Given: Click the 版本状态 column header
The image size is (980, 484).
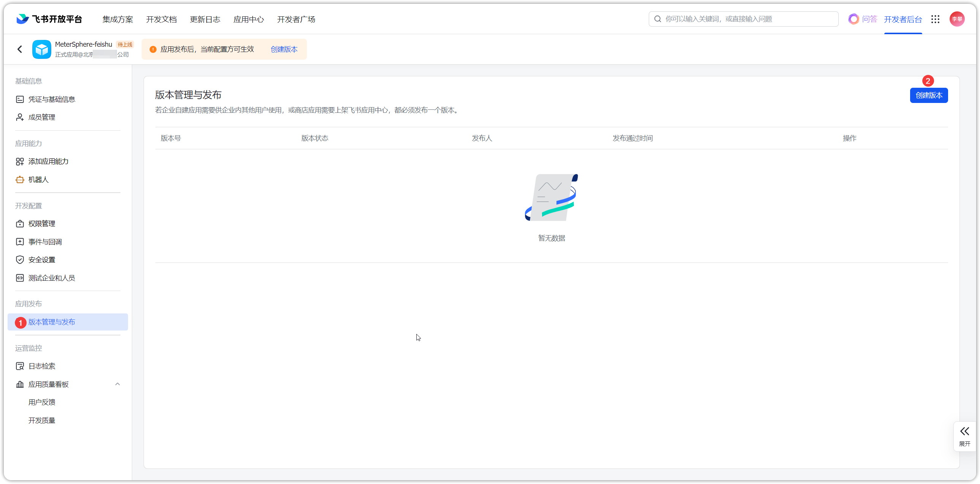Looking at the screenshot, I should pos(315,138).
